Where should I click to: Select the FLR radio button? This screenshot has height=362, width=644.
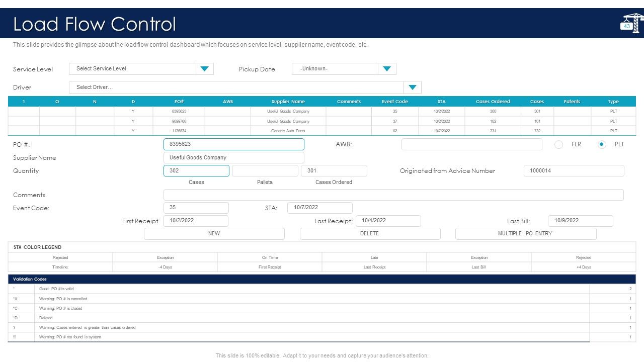558,144
